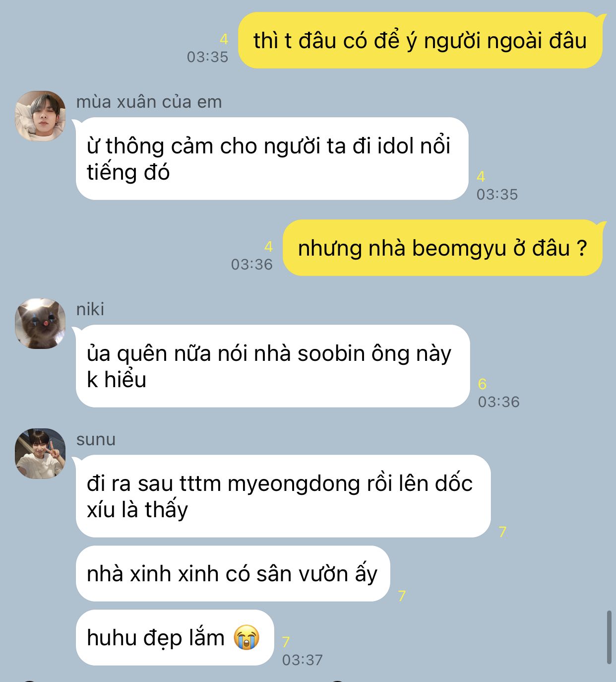
Task: Click the read count 6 beside niki's message
Action: coord(482,384)
